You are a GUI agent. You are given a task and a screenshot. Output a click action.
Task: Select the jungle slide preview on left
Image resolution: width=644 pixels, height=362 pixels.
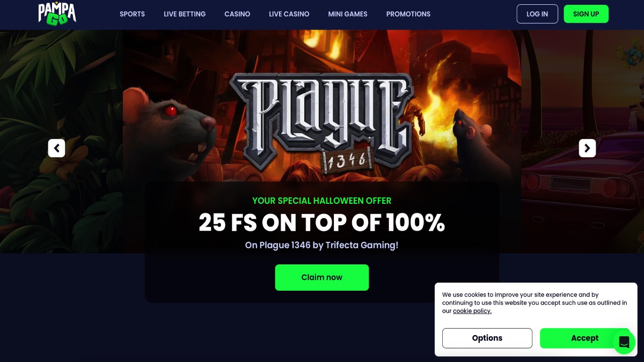(61, 141)
